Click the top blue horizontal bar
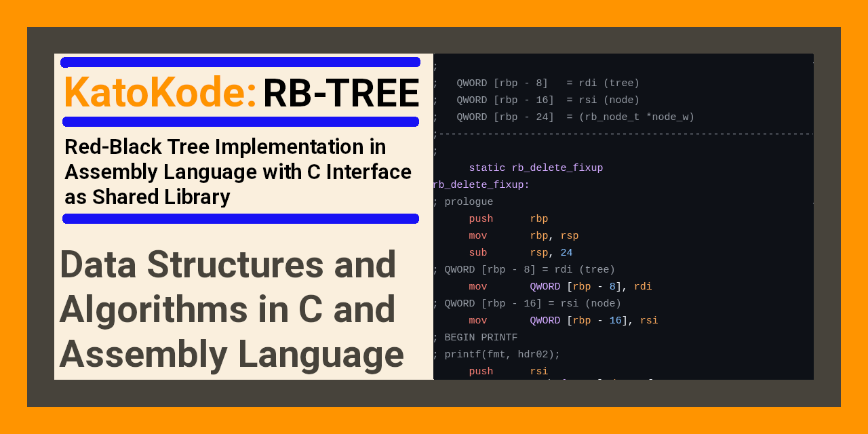 pyautogui.click(x=240, y=61)
